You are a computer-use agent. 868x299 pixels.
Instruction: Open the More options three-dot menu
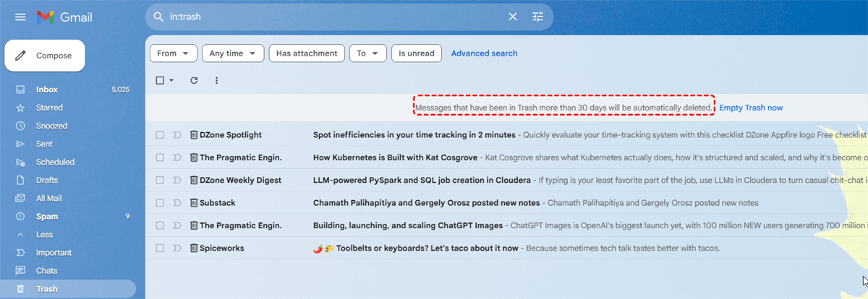tap(216, 80)
